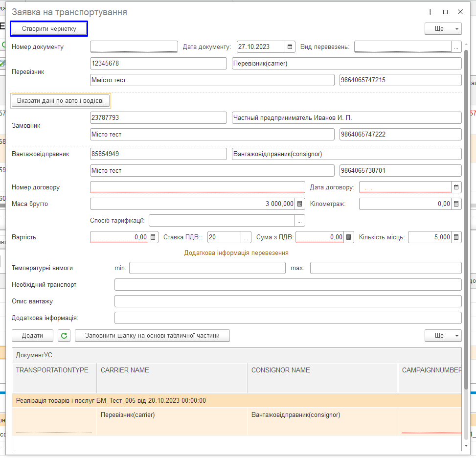The width and height of the screenshot is (476, 460).
Task: Click the TRANSPORTATIONTYPE column header
Action: pyautogui.click(x=54, y=378)
